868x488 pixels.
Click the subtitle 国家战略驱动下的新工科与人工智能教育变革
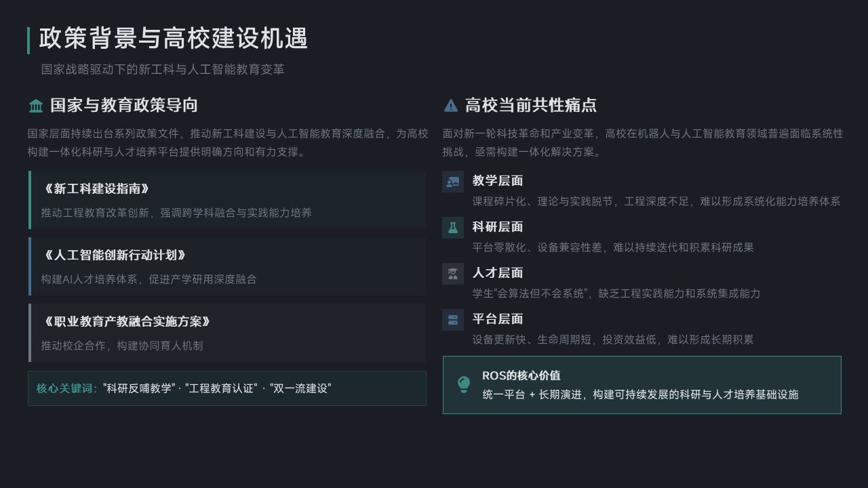pos(163,70)
